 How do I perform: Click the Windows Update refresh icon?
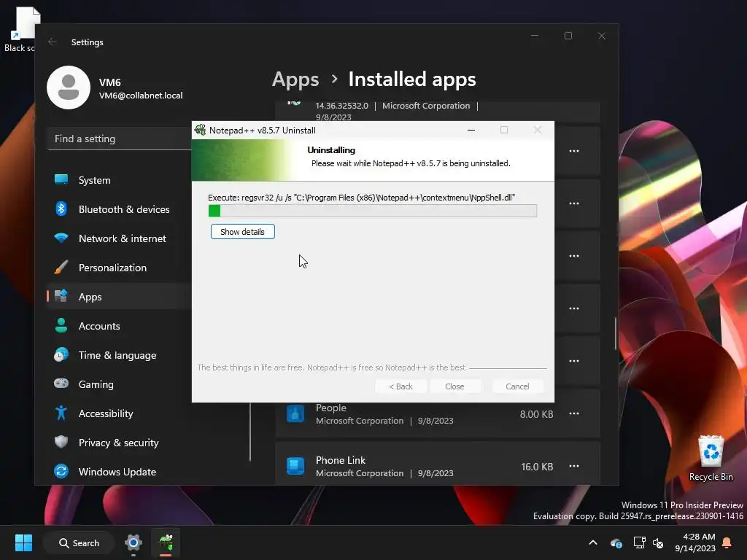tap(61, 472)
